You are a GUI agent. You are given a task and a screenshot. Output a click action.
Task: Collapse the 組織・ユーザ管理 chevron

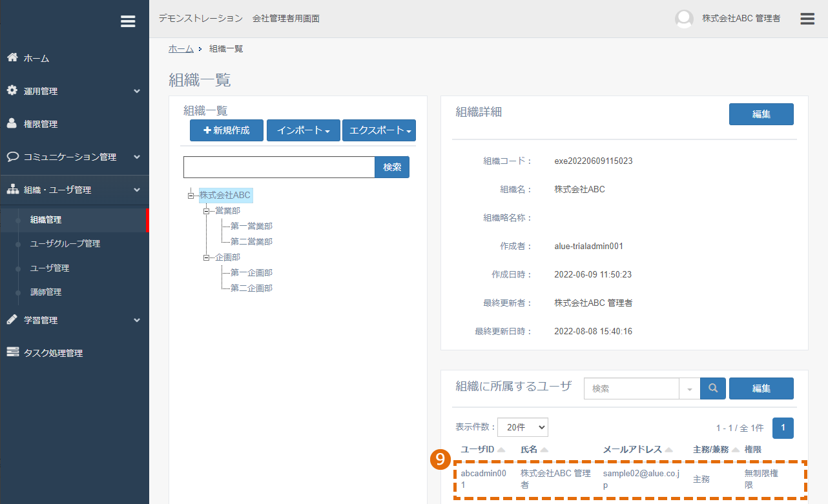(x=137, y=190)
